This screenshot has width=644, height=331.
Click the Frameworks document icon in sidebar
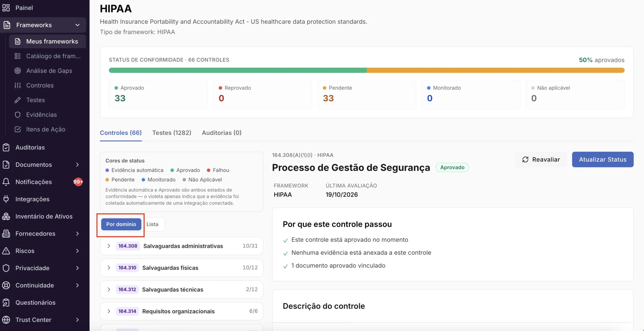pos(7,25)
